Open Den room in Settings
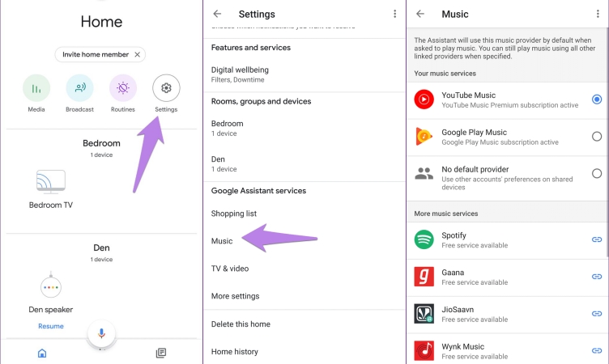The width and height of the screenshot is (609, 364). point(304,163)
